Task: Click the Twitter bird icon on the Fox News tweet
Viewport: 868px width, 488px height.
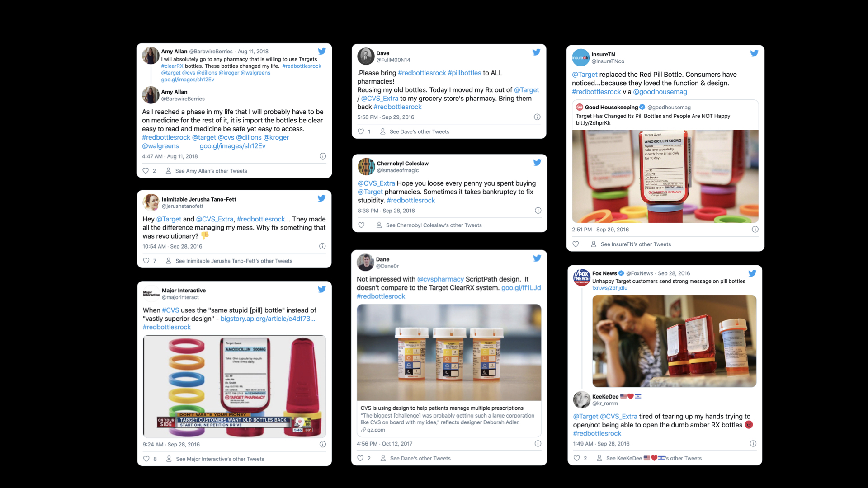Action: pos(752,273)
